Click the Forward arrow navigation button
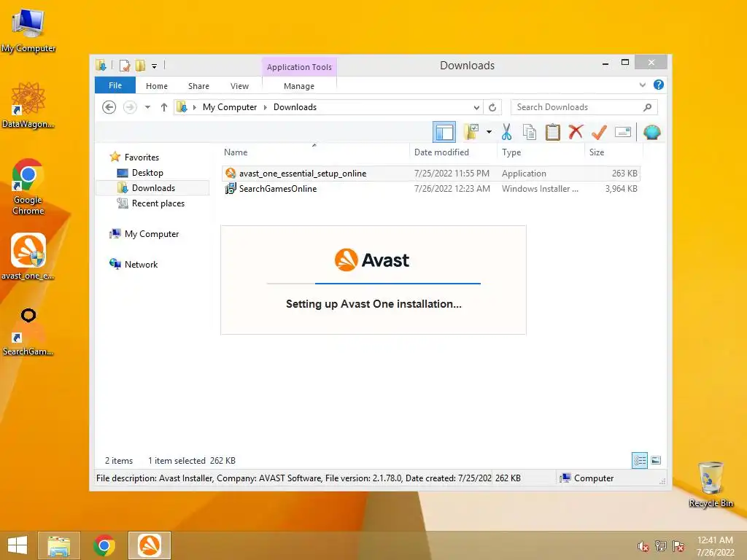 130,107
